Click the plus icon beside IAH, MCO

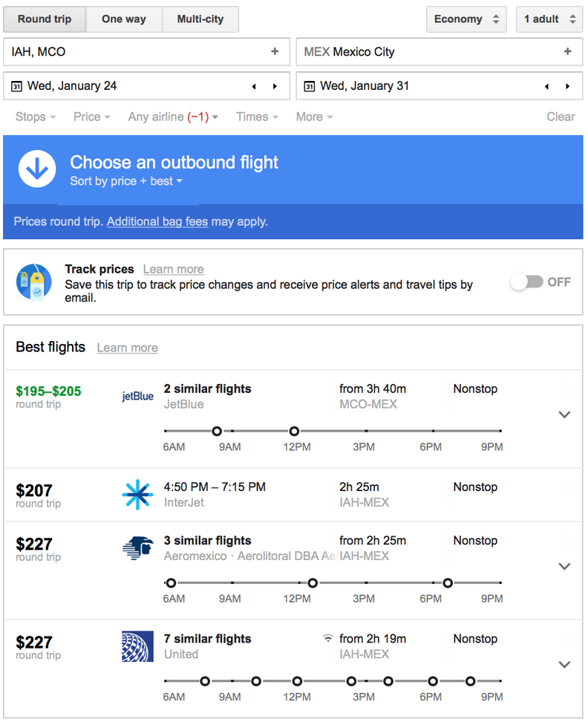[275, 51]
